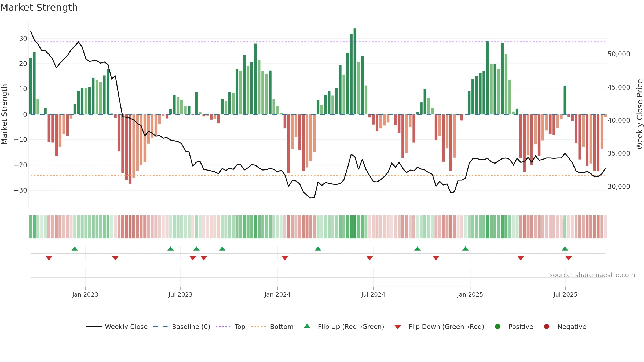Viewport: 644px width, 362px height.
Task: Click the −20 tick on the left axis
Action: (x=21, y=165)
